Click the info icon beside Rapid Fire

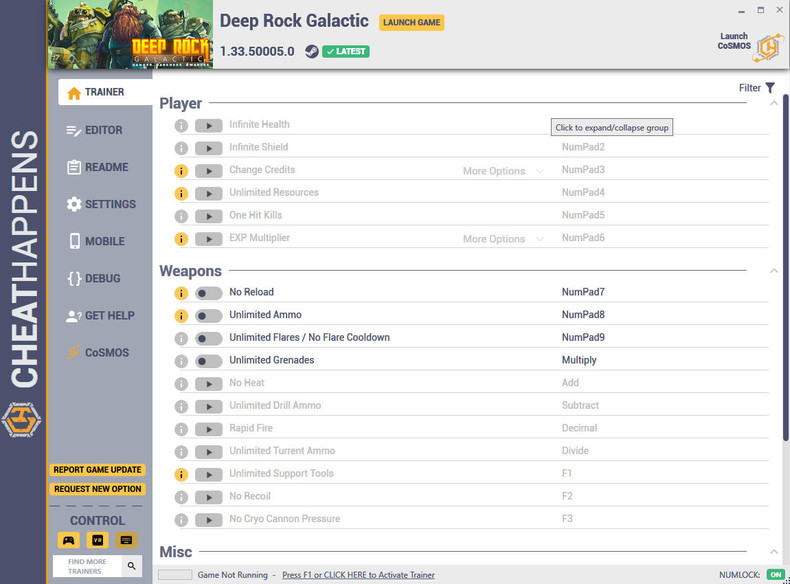pos(181,429)
